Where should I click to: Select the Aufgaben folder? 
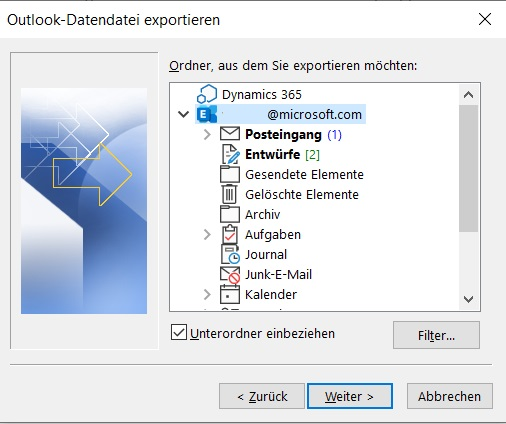tap(273, 235)
